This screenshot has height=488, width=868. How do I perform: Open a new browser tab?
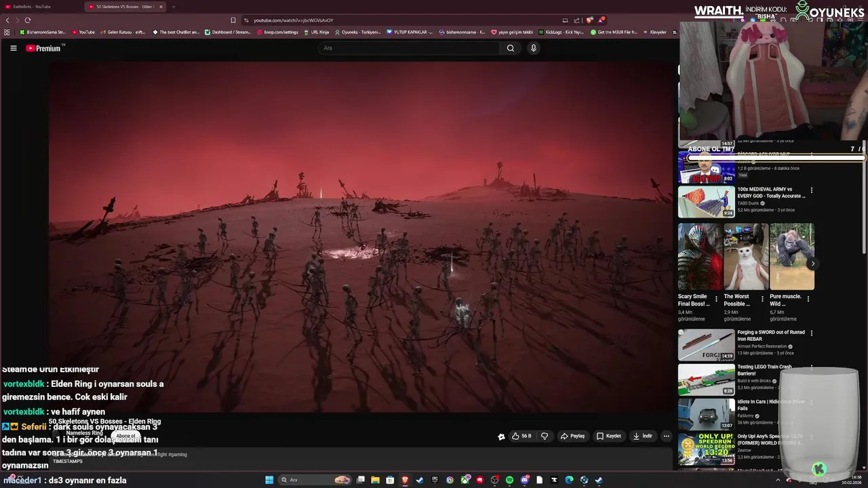[x=174, y=7]
